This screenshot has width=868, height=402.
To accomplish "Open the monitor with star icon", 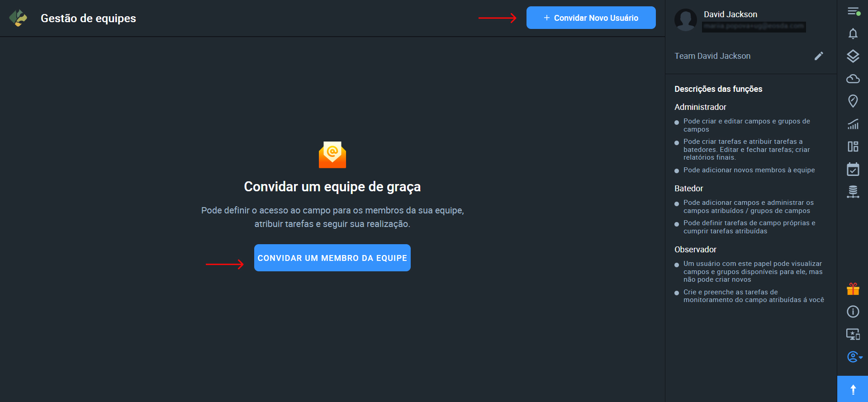I will pyautogui.click(x=853, y=334).
